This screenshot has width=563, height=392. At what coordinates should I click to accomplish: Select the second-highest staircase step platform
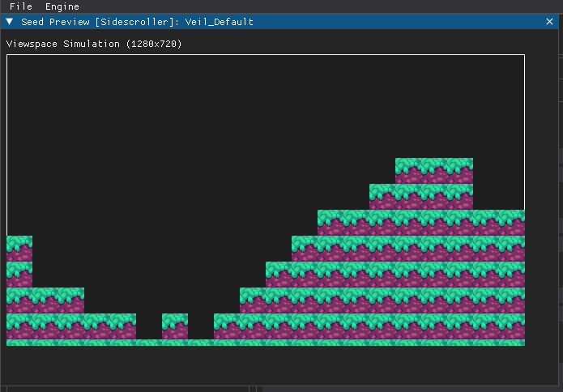420,196
